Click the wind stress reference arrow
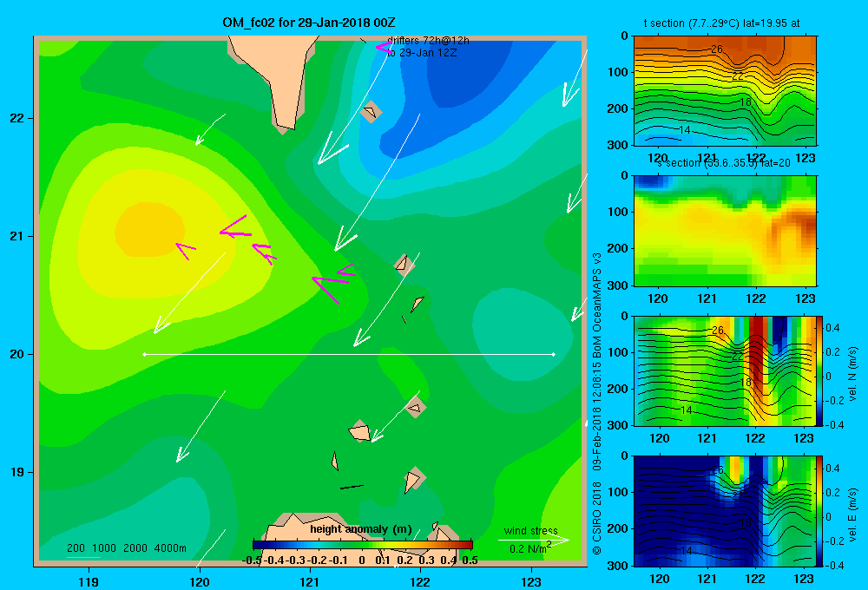This screenshot has height=590, width=868. tap(533, 540)
